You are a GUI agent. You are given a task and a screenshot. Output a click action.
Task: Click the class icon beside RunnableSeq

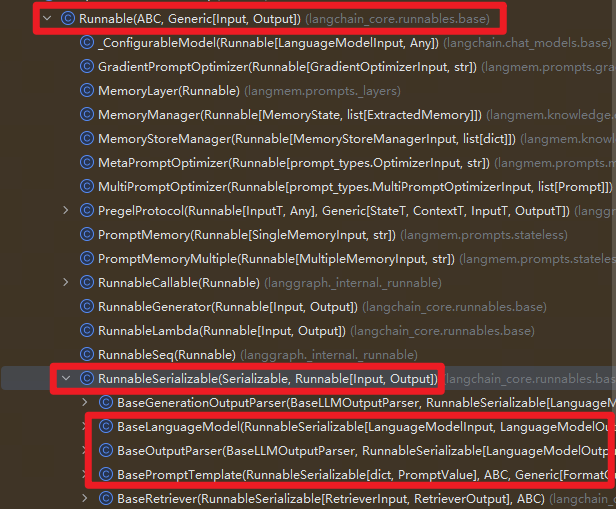pyautogui.click(x=87, y=354)
